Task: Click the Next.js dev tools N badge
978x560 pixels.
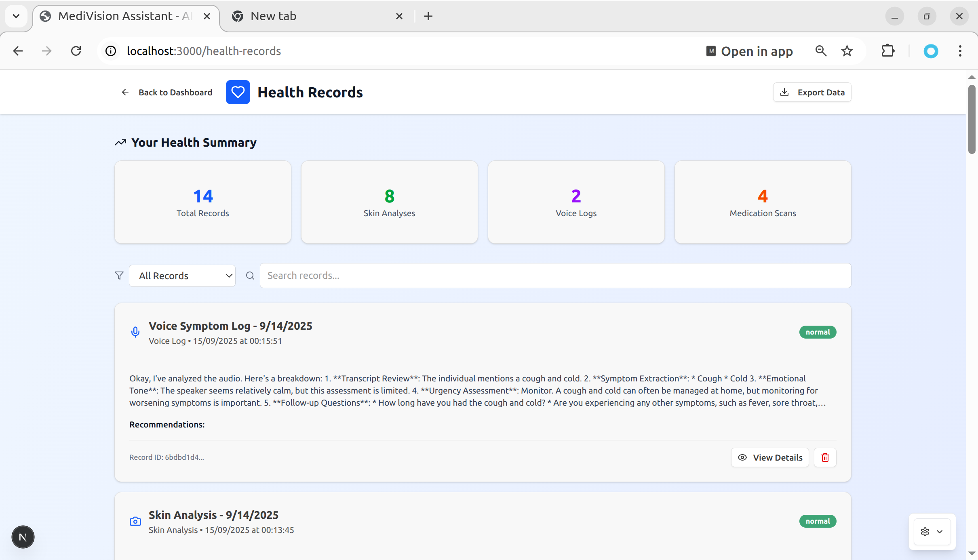Action: (x=23, y=537)
